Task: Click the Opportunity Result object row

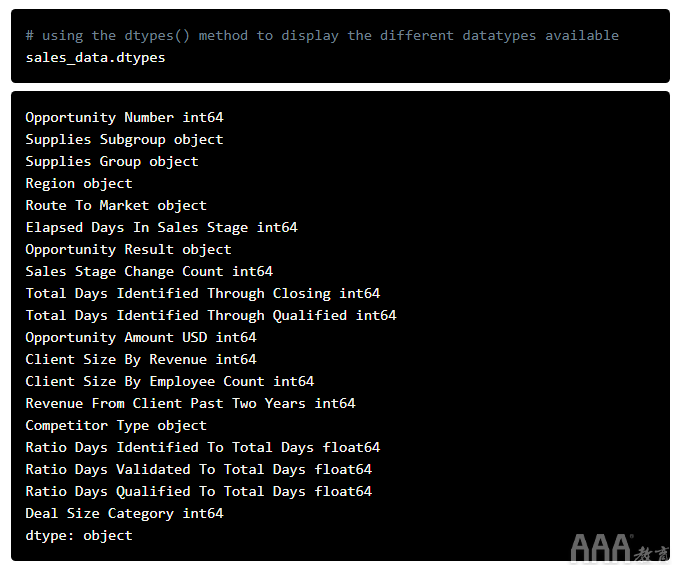Action: point(128,250)
